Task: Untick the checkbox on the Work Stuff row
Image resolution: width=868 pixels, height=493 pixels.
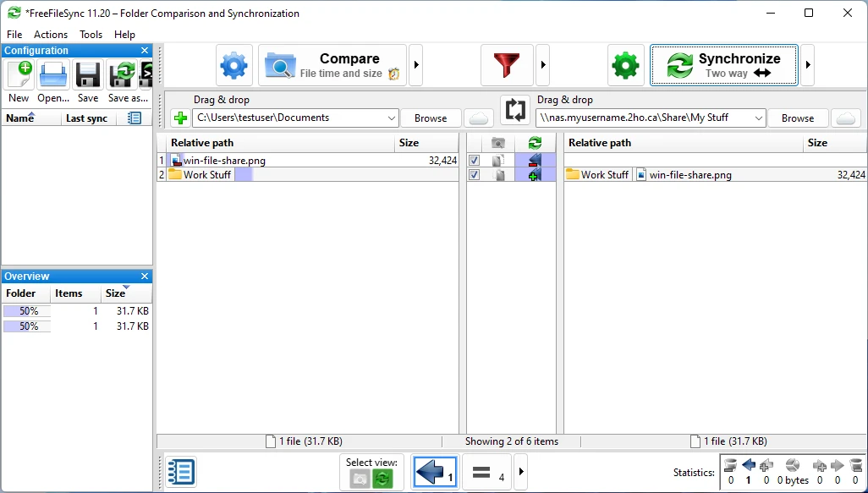Action: (475, 175)
